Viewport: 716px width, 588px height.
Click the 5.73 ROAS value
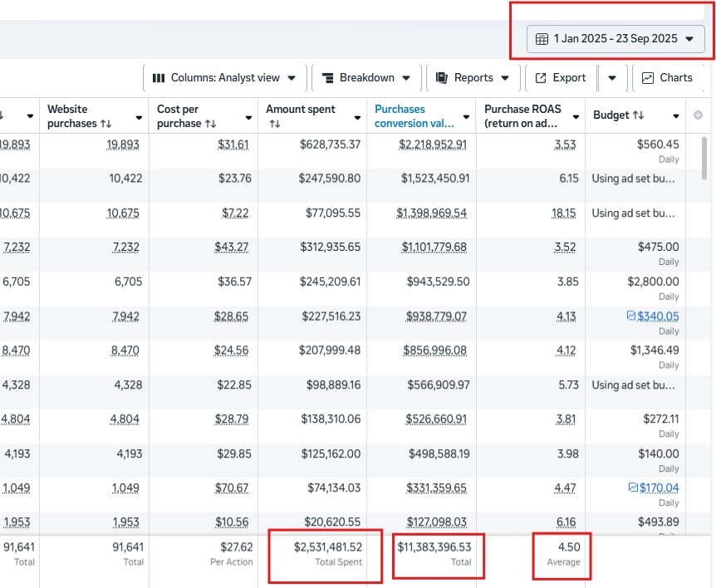tap(568, 385)
